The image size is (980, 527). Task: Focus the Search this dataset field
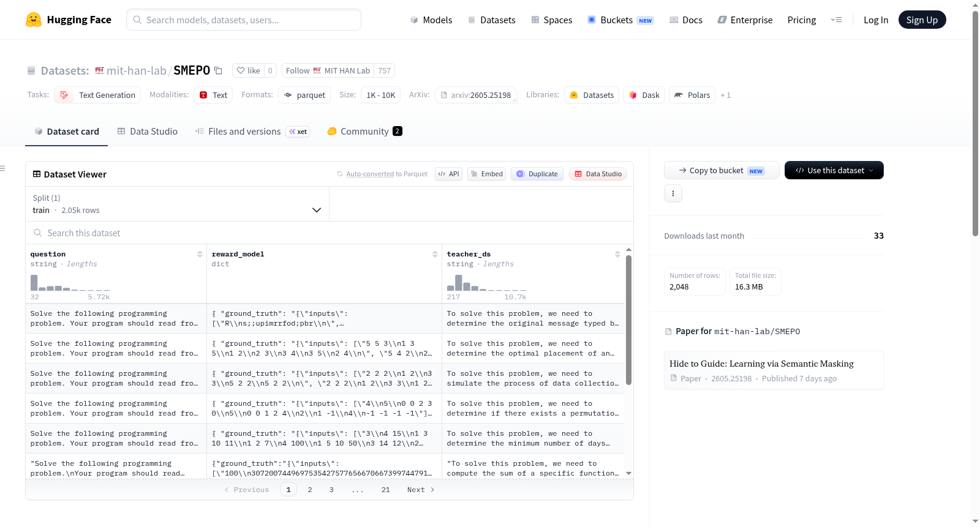[330, 233]
